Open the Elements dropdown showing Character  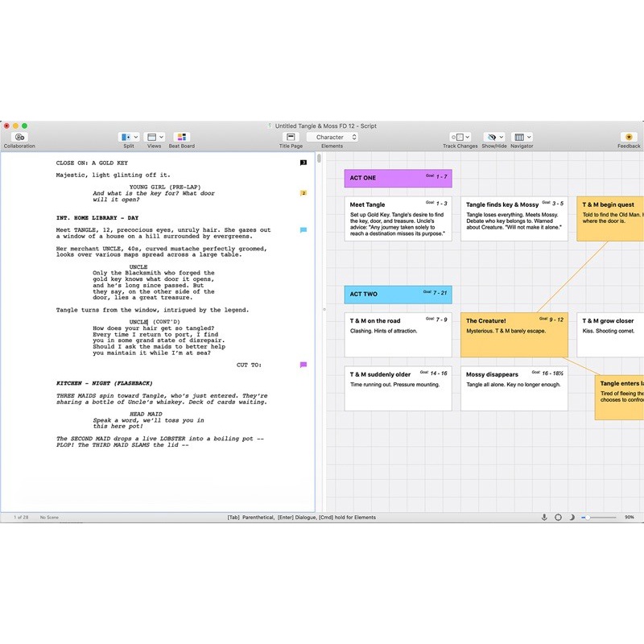coord(332,138)
